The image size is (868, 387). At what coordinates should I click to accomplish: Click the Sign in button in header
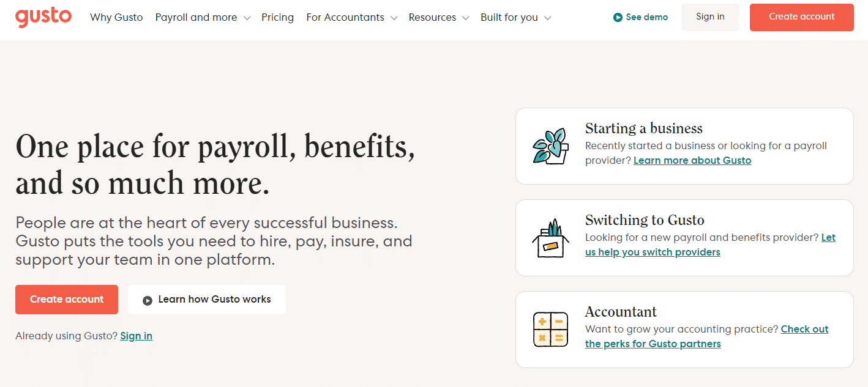click(x=710, y=17)
